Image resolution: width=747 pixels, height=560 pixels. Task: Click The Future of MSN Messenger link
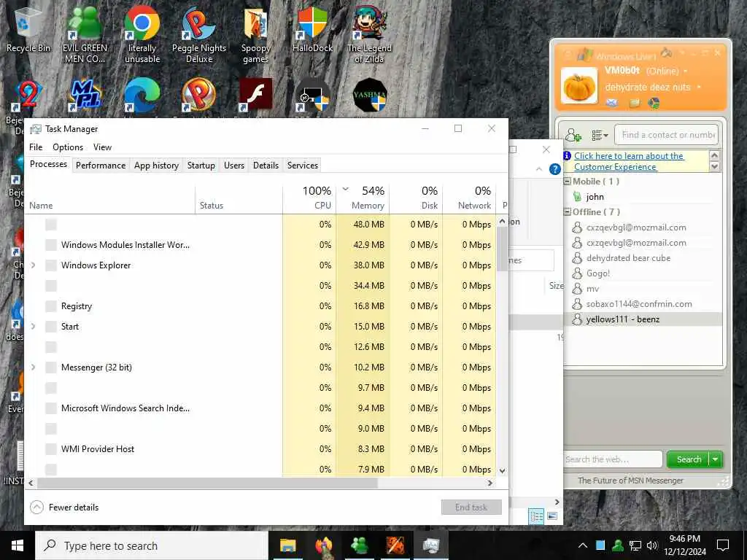coord(630,481)
